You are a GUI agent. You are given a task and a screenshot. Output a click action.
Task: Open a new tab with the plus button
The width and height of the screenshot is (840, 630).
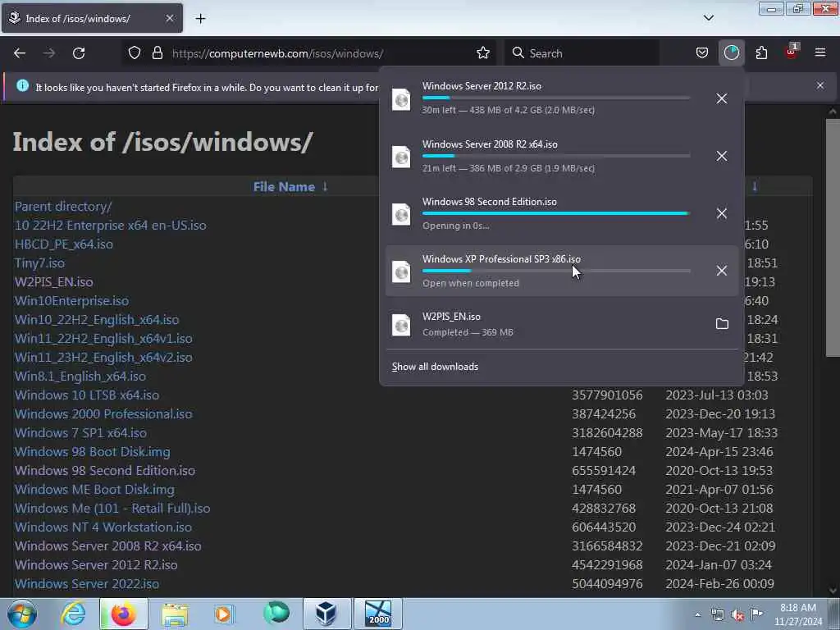tap(200, 19)
